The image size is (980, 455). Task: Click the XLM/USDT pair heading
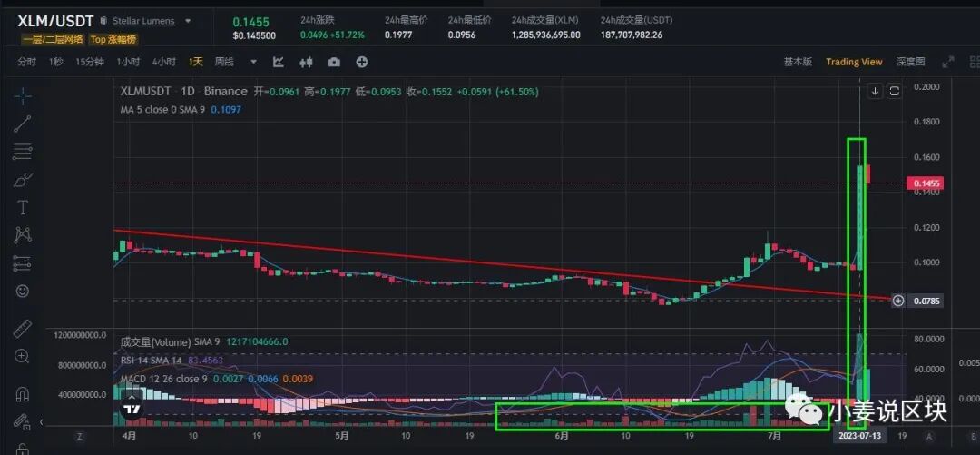(x=55, y=21)
